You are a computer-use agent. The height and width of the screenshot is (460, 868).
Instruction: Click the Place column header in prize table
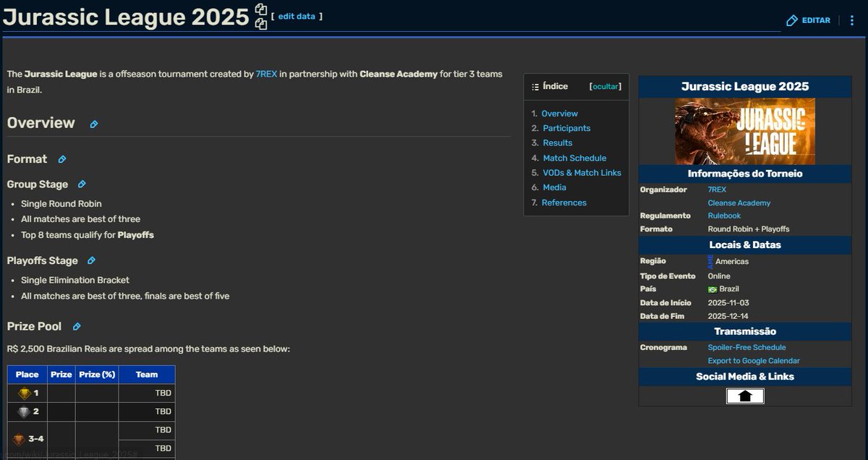tap(27, 375)
